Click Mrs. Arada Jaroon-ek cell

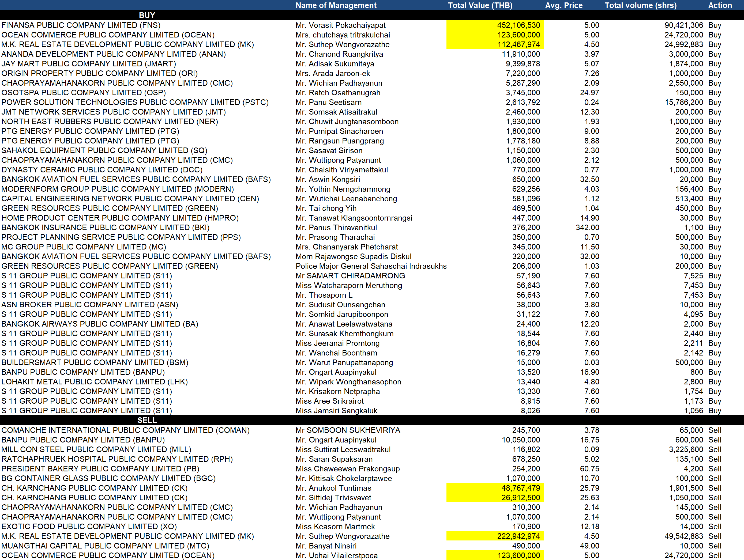pyautogui.click(x=333, y=73)
